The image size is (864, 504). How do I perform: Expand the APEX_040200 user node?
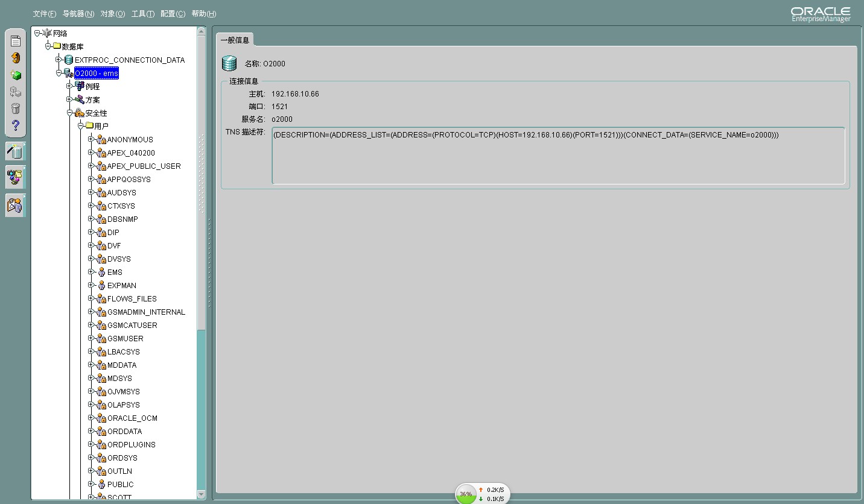pos(91,153)
